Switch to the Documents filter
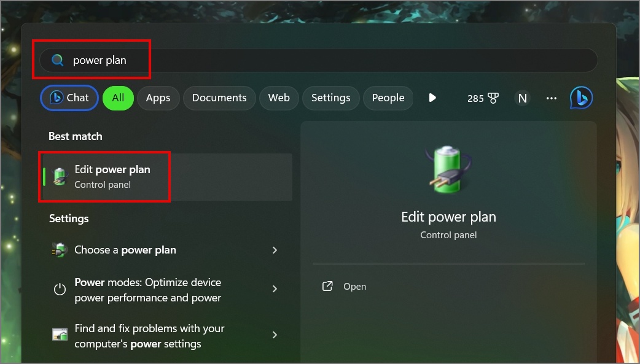This screenshot has height=364, width=640. [219, 98]
